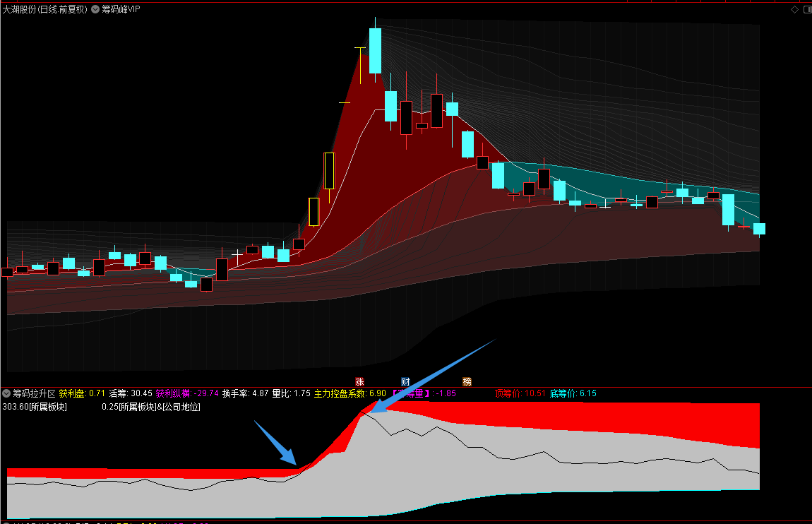Open the 筹码峰VIP indicator dropdown arrow
The width and height of the screenshot is (812, 524).
pyautogui.click(x=96, y=9)
